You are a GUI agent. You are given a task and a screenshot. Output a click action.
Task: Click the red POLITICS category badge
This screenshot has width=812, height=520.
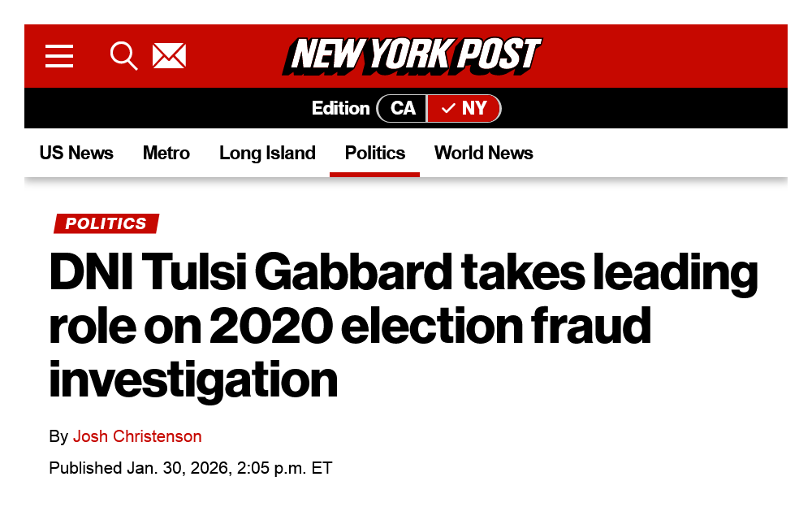[106, 223]
